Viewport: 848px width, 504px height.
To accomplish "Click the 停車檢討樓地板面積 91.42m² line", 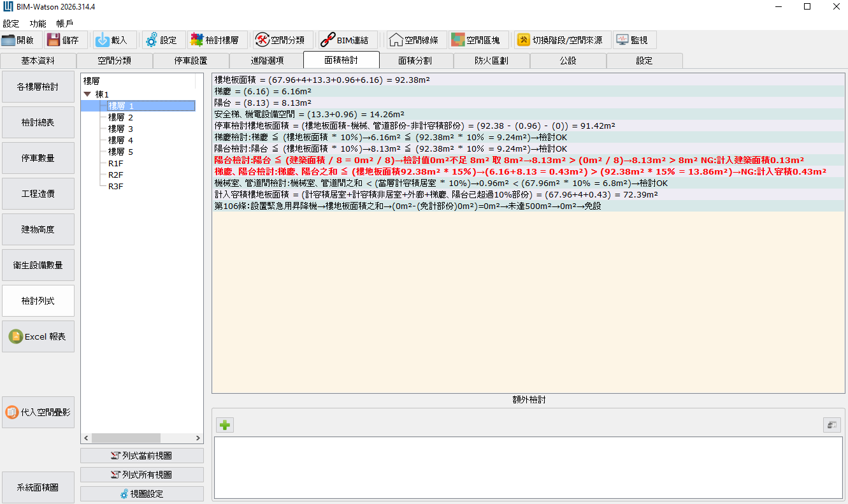I will pyautogui.click(x=529, y=126).
